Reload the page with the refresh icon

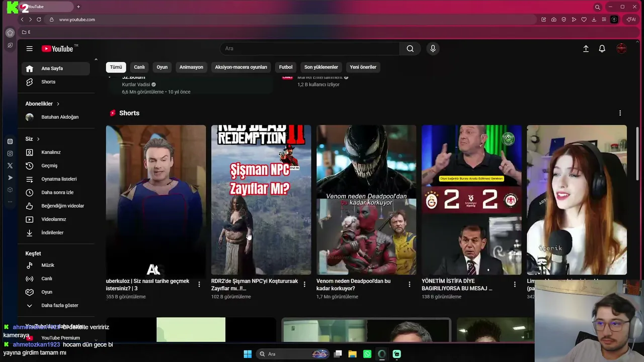point(39,20)
